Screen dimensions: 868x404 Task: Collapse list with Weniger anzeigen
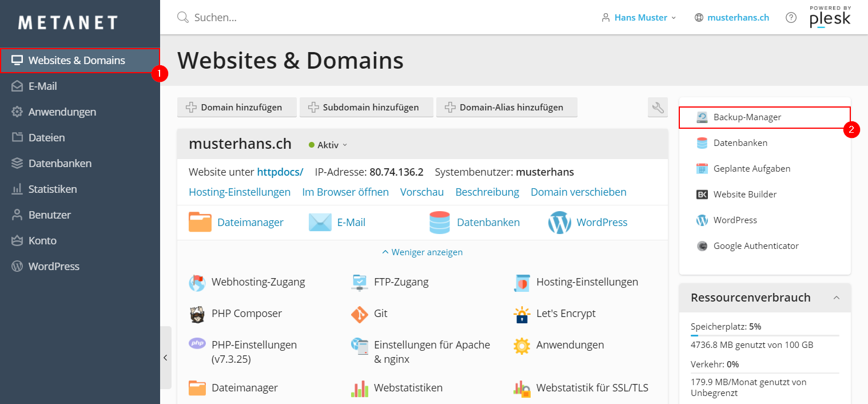pyautogui.click(x=423, y=252)
